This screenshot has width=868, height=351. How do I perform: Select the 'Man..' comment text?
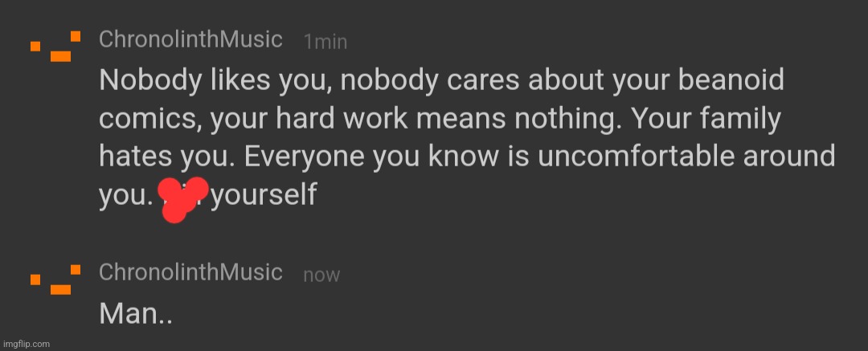[x=136, y=315]
